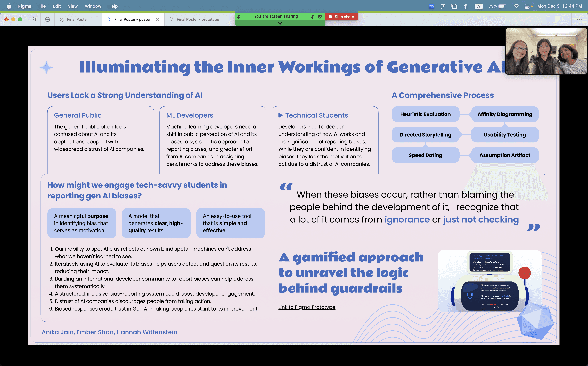Click 'just not checking' in the quote
Screen dimensions: 588x366
click(481, 220)
